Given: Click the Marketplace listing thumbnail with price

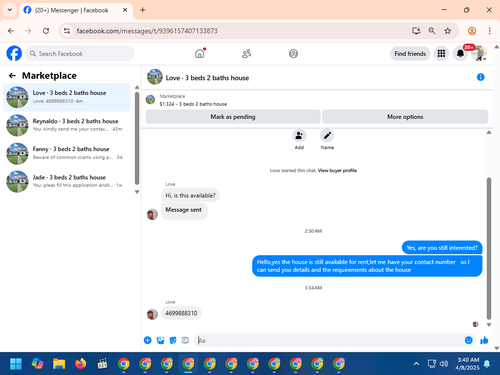Looking at the screenshot, I should pos(151,99).
